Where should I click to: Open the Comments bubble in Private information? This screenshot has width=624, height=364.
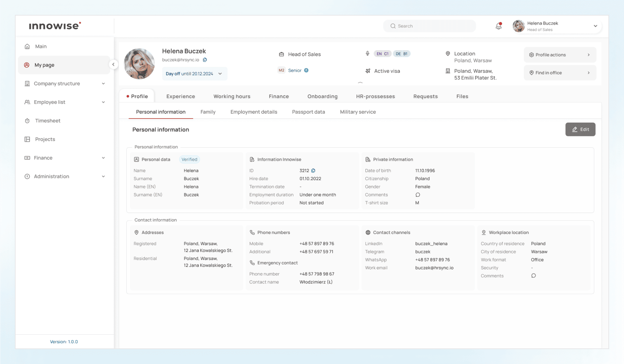click(418, 195)
